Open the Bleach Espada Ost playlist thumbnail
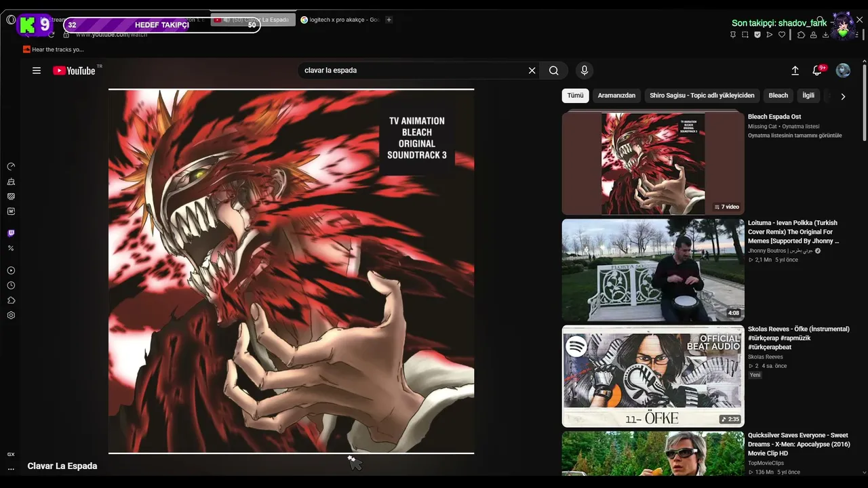This screenshot has width=868, height=488. pos(653,163)
